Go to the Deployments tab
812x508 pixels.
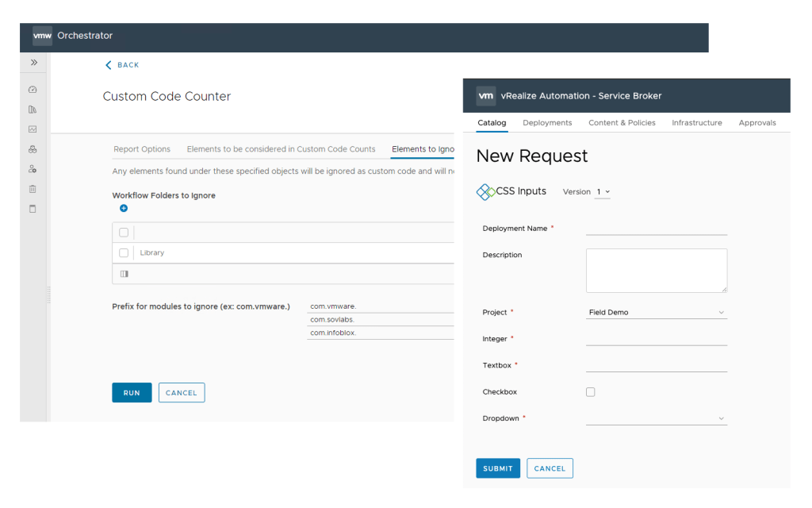coord(547,123)
